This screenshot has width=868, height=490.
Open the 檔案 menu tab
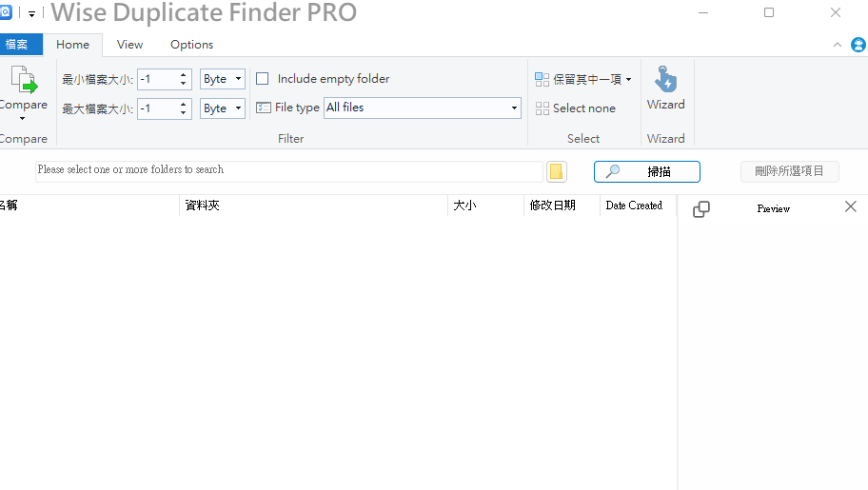pos(21,45)
